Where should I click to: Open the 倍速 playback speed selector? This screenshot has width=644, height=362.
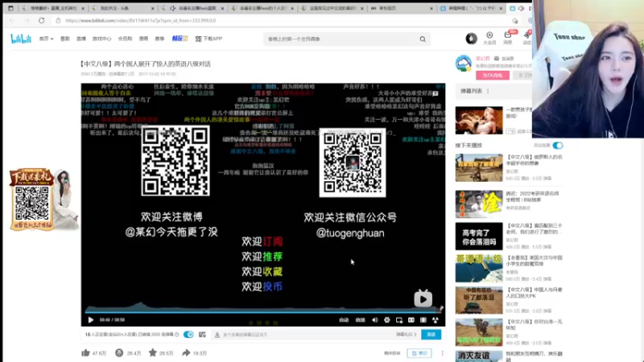pos(360,319)
